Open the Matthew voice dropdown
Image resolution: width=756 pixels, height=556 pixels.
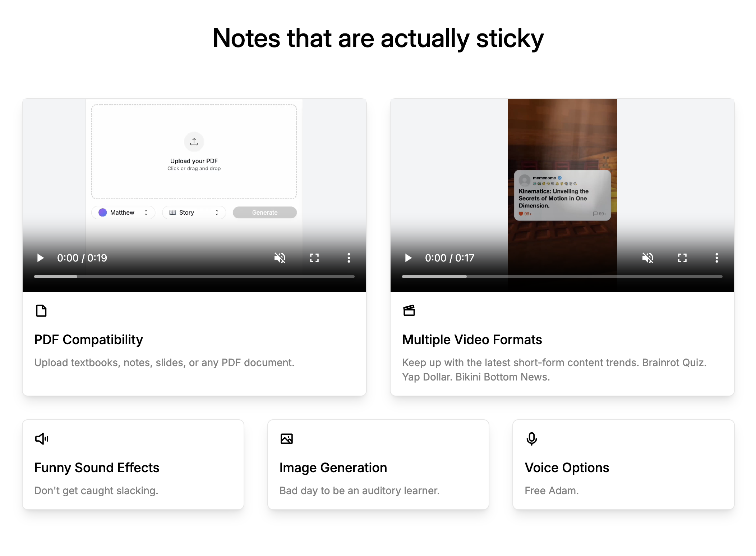123,213
